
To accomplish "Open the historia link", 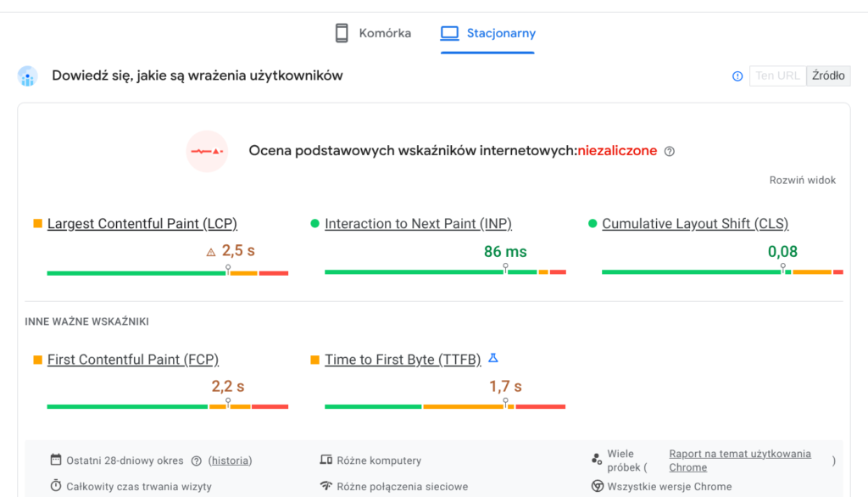I will click(231, 461).
